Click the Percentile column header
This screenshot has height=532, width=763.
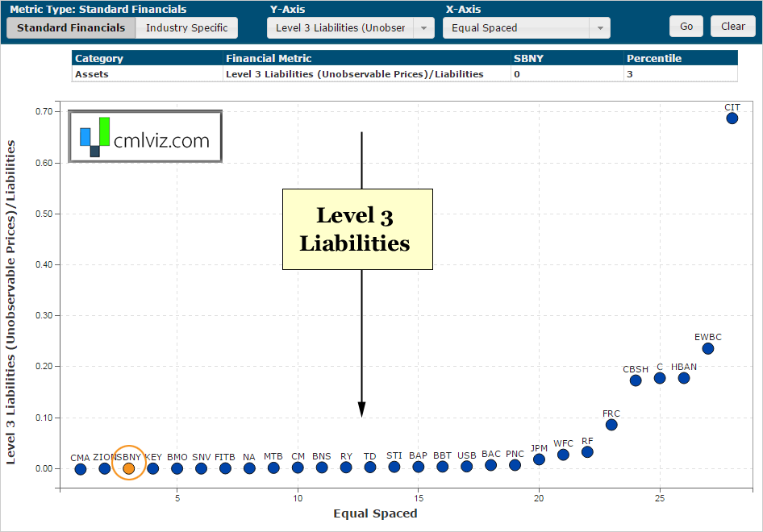pyautogui.click(x=680, y=58)
